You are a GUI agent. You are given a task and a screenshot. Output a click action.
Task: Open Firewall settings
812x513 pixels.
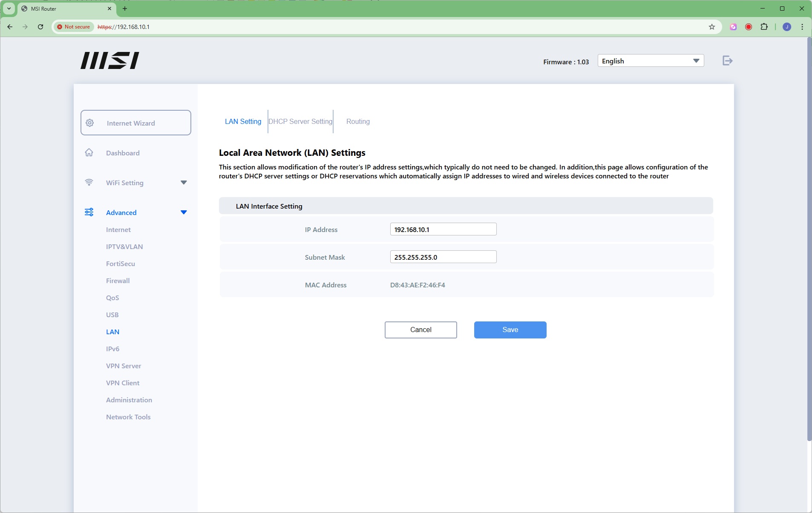(118, 281)
